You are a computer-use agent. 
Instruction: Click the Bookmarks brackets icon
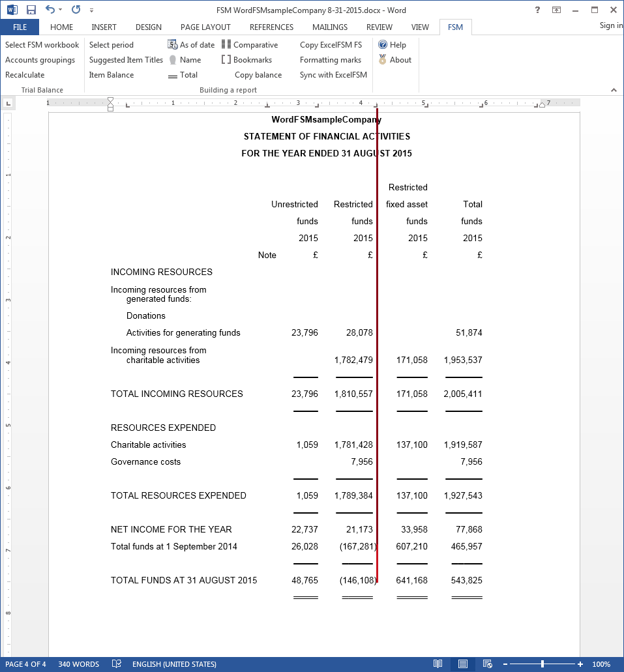tap(226, 59)
